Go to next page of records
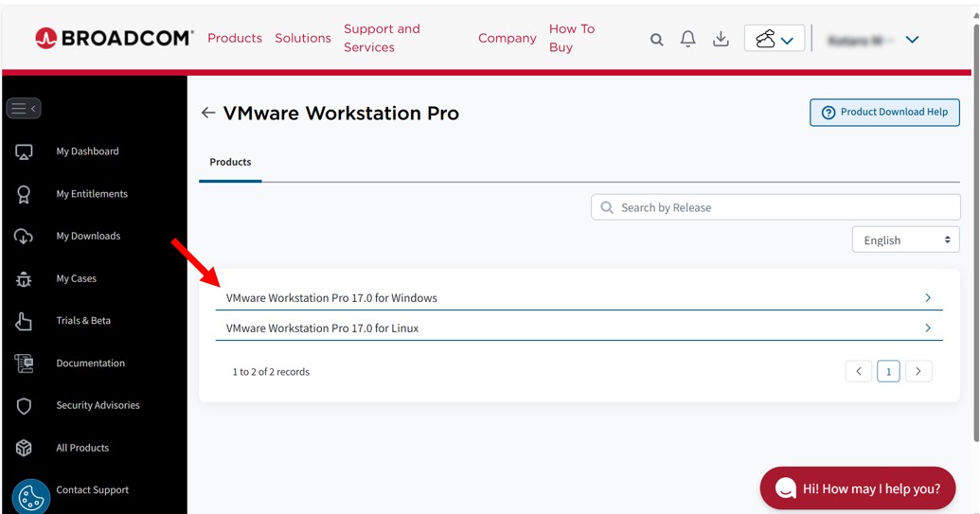Image resolution: width=980 pixels, height=514 pixels. pos(918,371)
